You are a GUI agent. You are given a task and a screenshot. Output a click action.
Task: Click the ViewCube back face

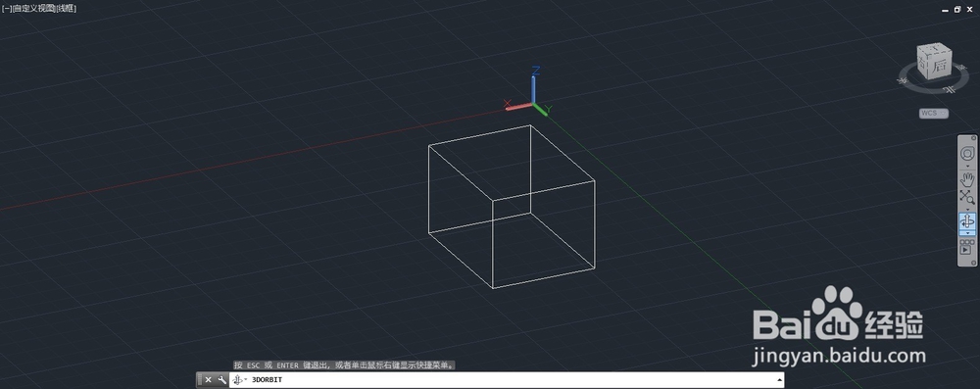tap(940, 67)
